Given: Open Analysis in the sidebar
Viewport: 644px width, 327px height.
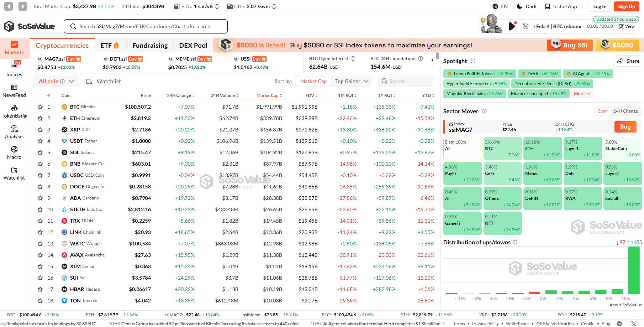Looking at the screenshot, I should [x=14, y=133].
